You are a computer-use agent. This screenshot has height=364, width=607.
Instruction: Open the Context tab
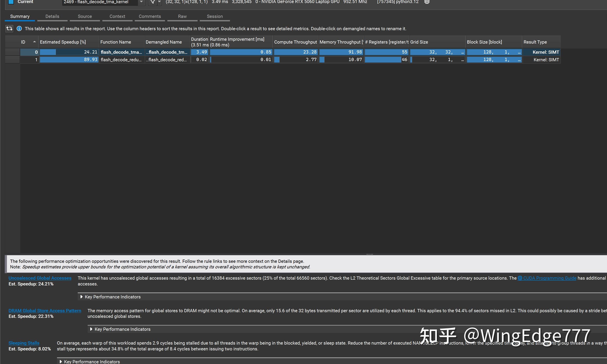point(117,16)
